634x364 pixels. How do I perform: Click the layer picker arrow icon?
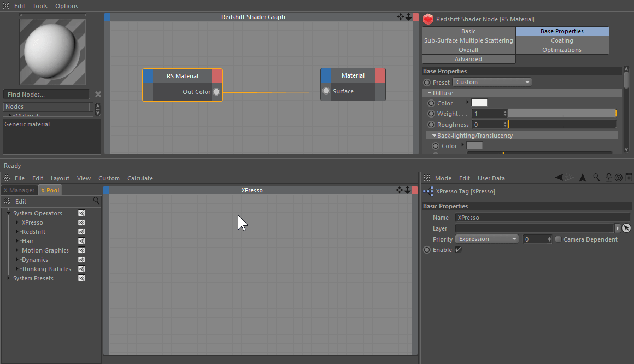pyautogui.click(x=626, y=228)
